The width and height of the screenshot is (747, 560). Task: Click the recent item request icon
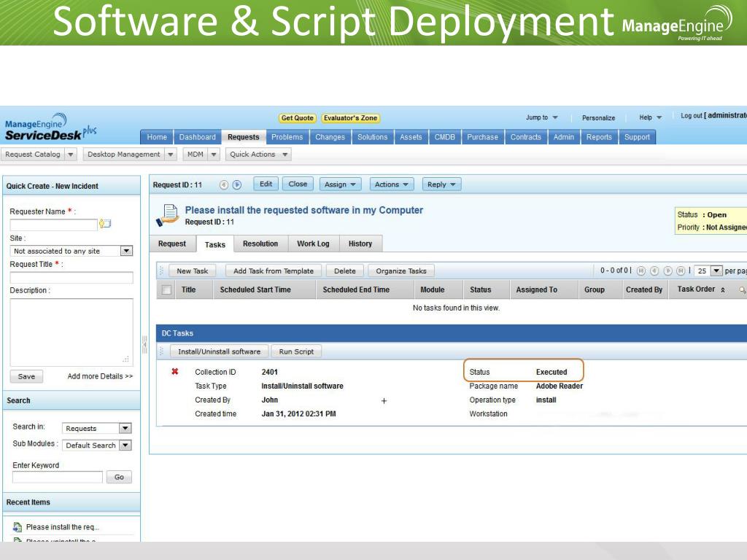click(x=18, y=526)
